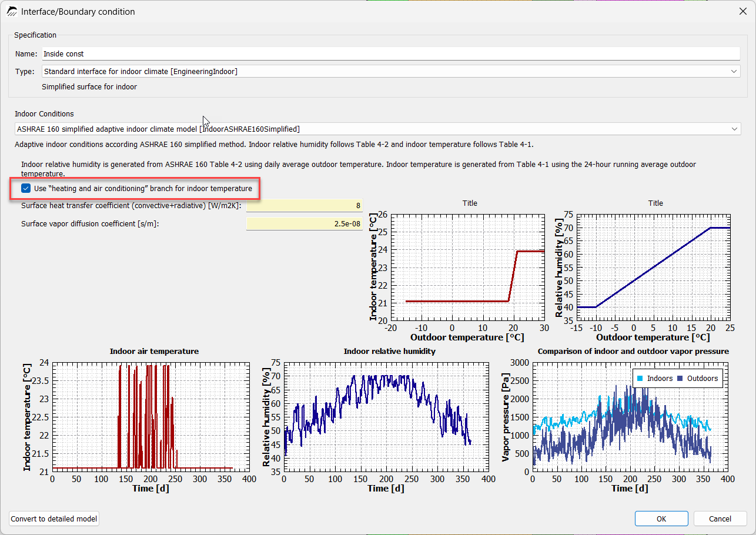Confirm the dialog with OK
The height and width of the screenshot is (535, 756).
[661, 519]
